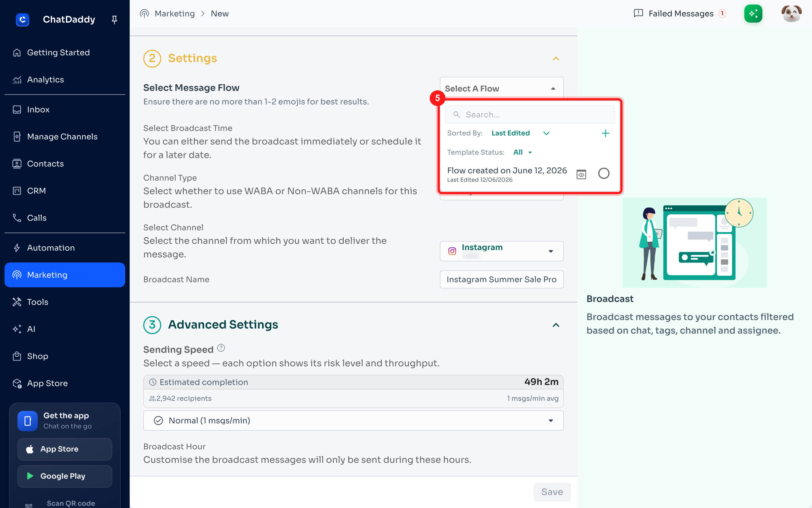Click the breadcrumb broadcast icon
812x508 pixels.
(144, 14)
